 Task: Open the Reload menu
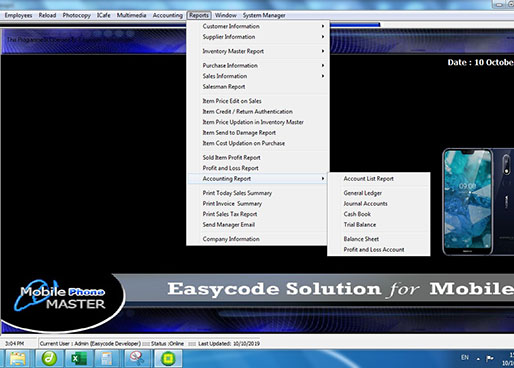tap(47, 15)
